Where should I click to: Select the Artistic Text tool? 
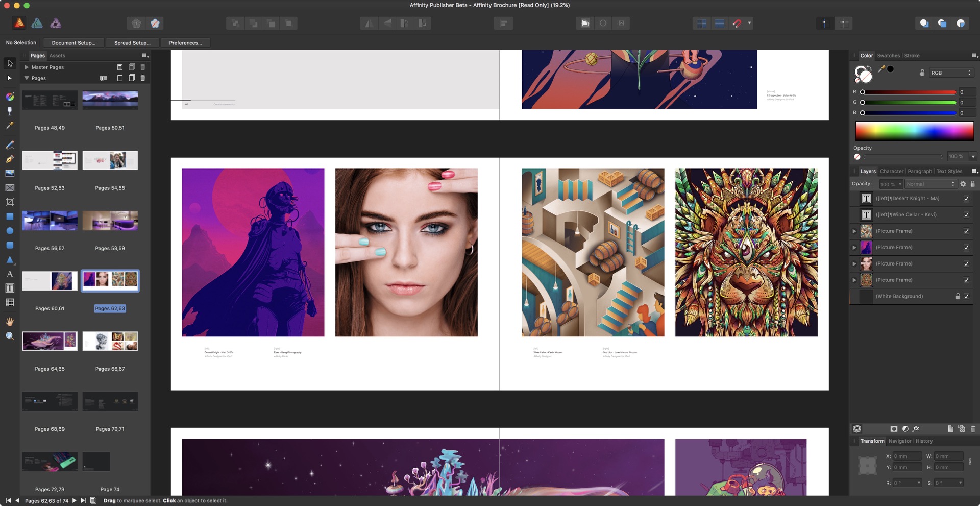pyautogui.click(x=10, y=274)
